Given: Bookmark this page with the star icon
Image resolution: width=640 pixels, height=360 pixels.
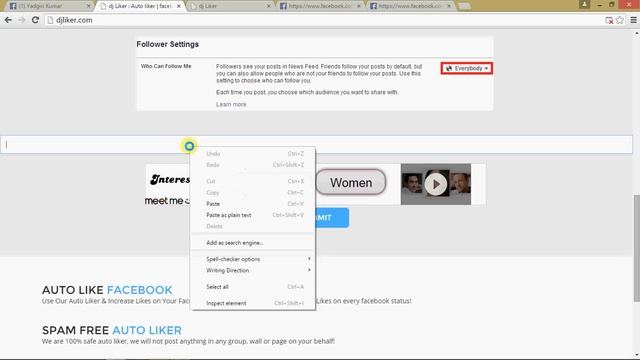Looking at the screenshot, I should point(620,20).
